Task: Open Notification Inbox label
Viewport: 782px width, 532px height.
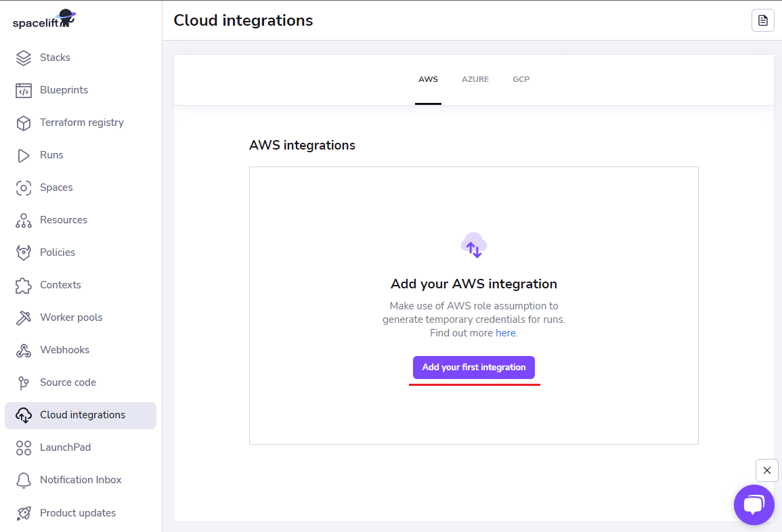Action: 81,480
